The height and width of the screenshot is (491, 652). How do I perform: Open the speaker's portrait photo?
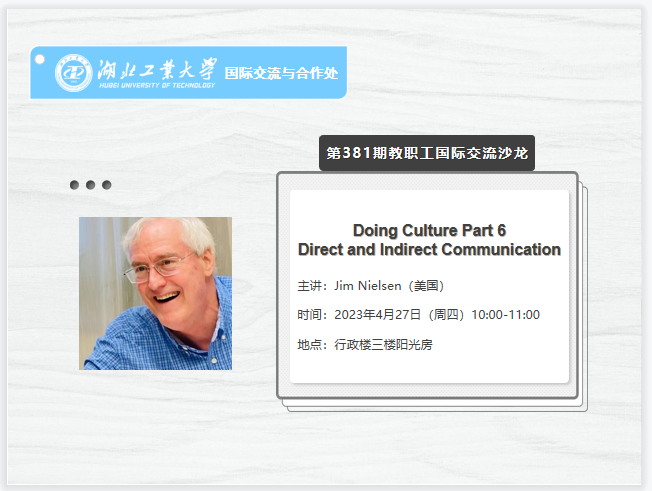tap(155, 293)
